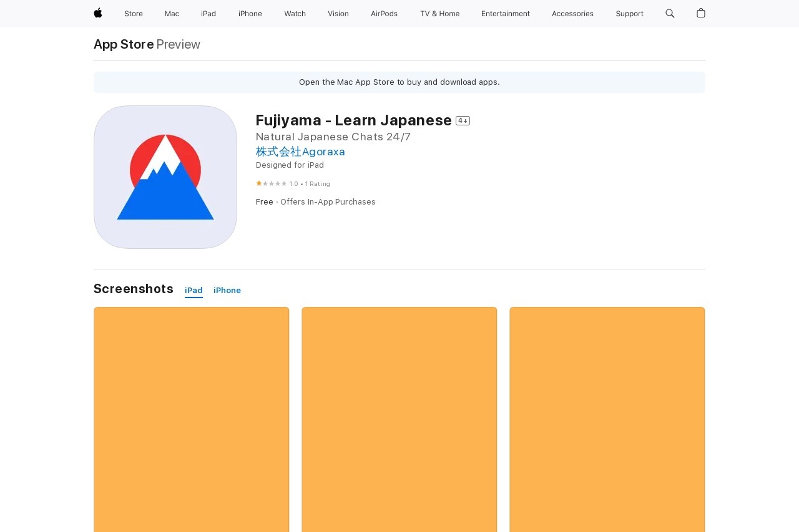Screen dimensions: 799x532
Task: Click the '1.0 • 1 Rating' text
Action: (x=310, y=184)
